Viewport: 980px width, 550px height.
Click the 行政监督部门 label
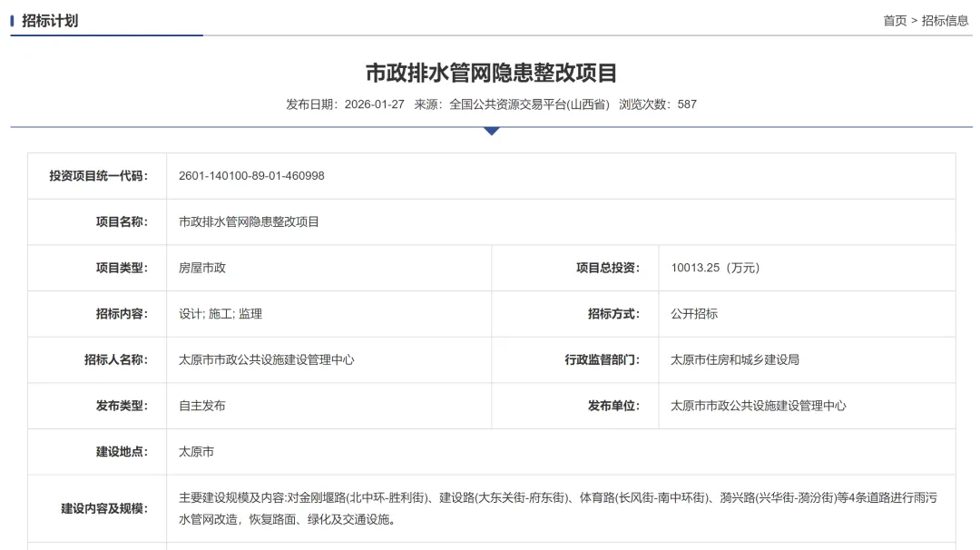(603, 359)
